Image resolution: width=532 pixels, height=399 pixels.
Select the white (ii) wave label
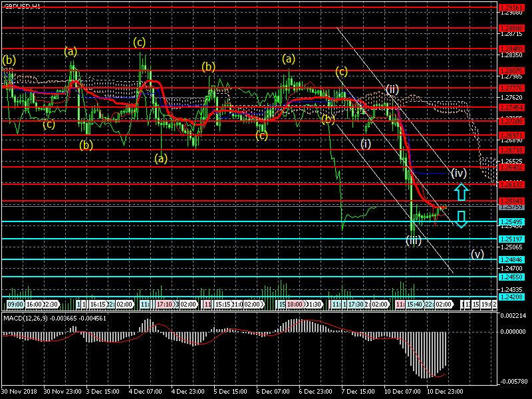click(x=392, y=89)
